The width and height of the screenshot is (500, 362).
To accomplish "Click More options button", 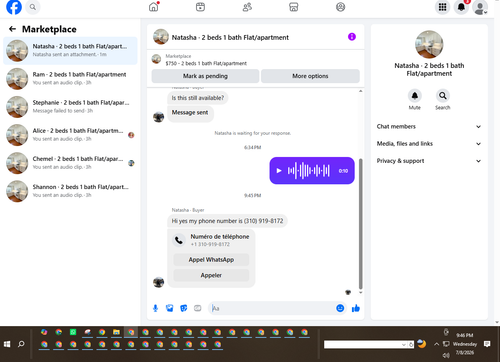I will [310, 76].
